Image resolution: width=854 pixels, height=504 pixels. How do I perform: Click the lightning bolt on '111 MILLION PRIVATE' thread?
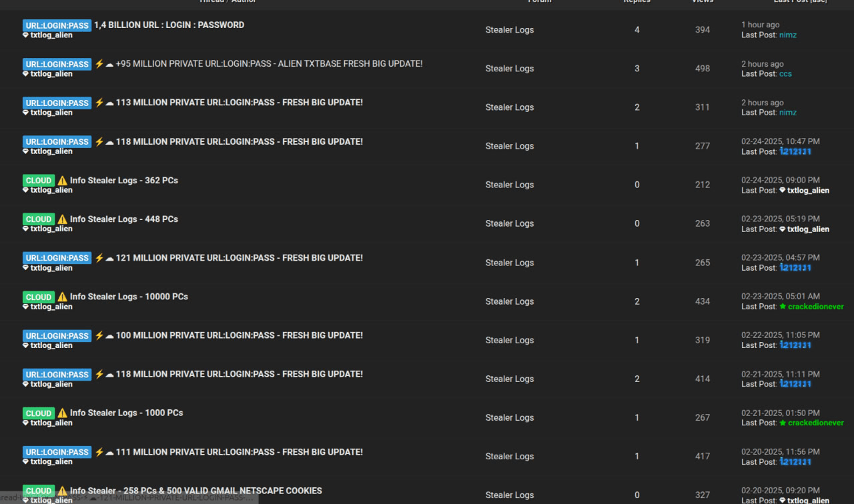(98, 452)
